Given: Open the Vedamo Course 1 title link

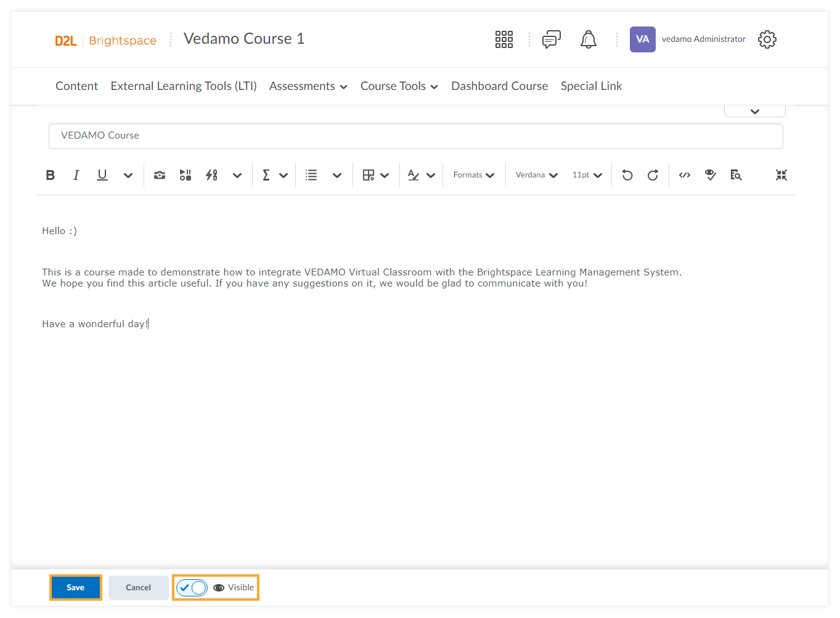Looking at the screenshot, I should 244,39.
